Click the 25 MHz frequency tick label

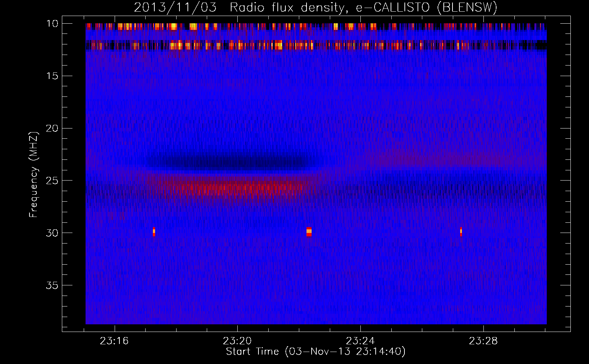pos(52,181)
